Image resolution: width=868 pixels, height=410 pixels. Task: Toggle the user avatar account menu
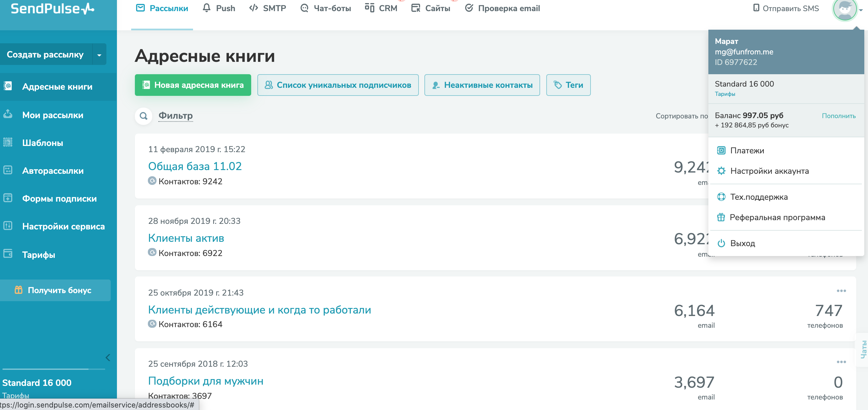point(845,9)
